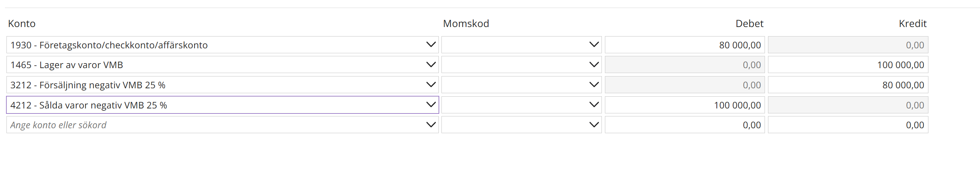Screen dimensions: 980x172
Task: Click the Debet field on the empty row
Action: click(x=685, y=125)
